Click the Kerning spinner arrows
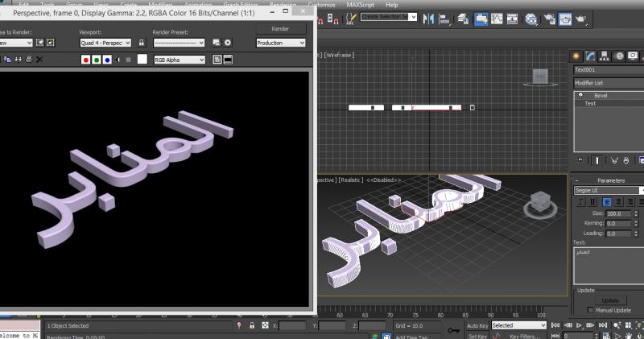The height and width of the screenshot is (339, 644). [x=636, y=224]
